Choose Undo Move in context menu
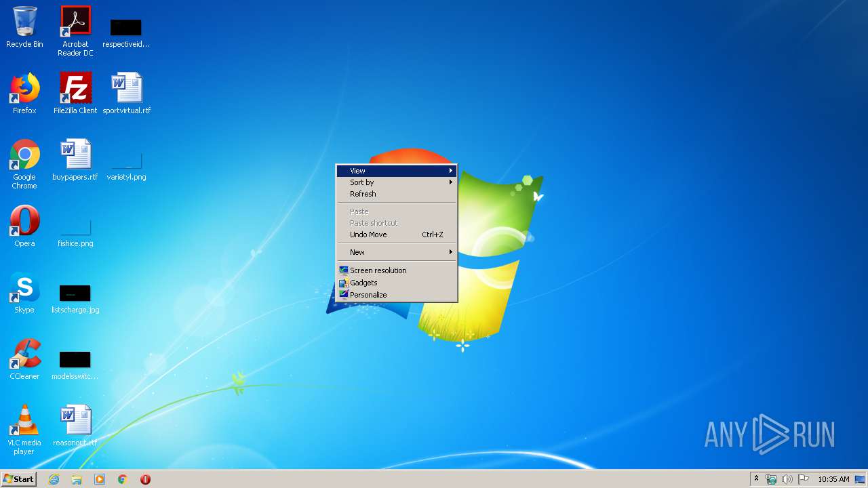The height and width of the screenshot is (488, 868). point(397,235)
